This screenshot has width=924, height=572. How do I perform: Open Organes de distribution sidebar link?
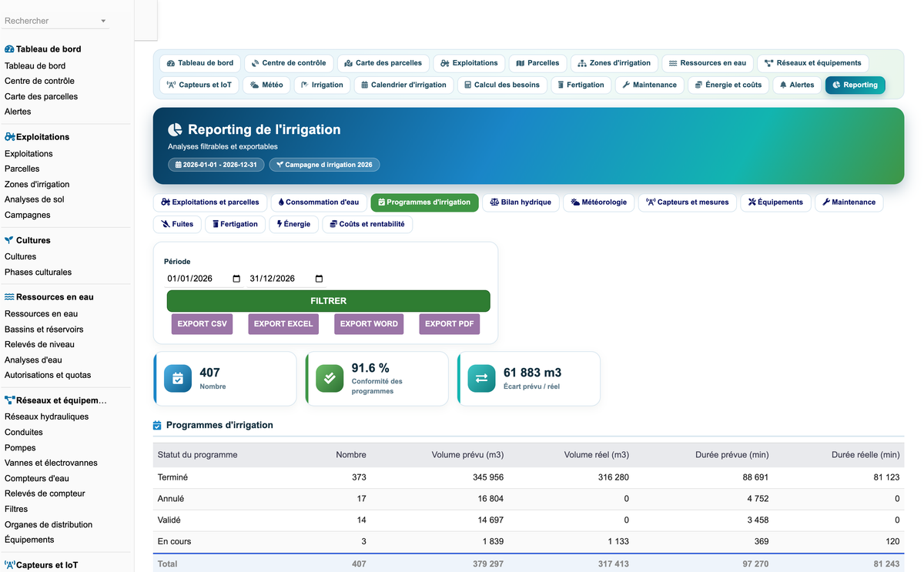(x=49, y=524)
